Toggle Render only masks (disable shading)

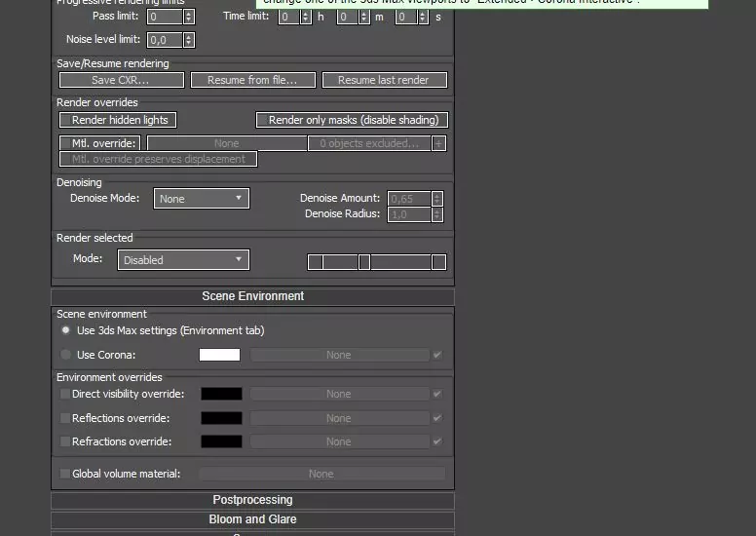[262, 120]
